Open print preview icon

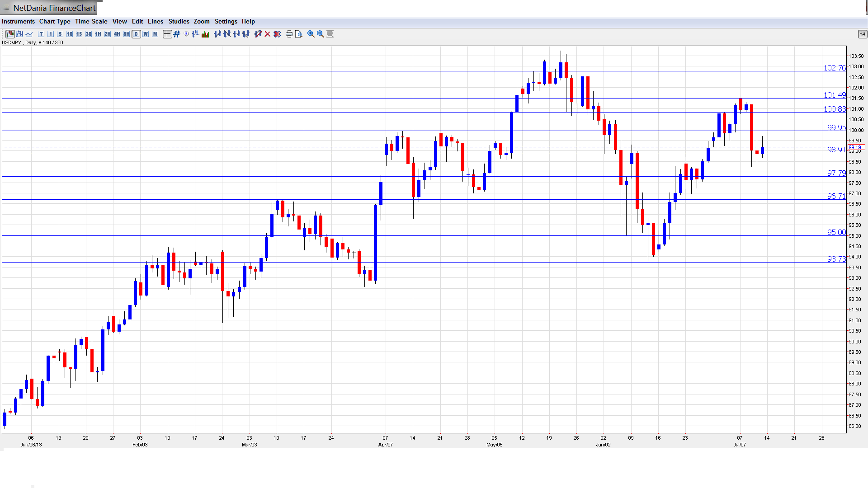298,34
